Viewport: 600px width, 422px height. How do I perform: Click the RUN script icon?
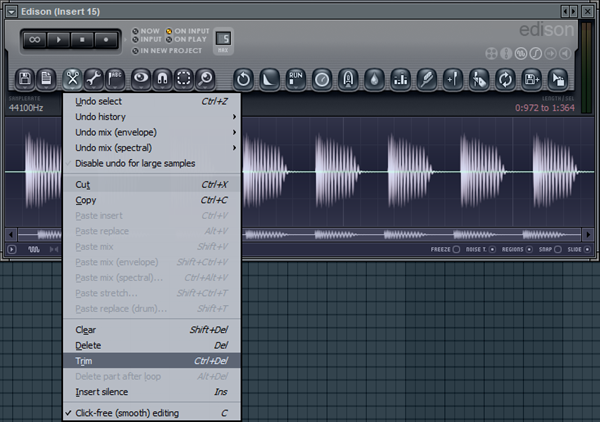pos(295,77)
